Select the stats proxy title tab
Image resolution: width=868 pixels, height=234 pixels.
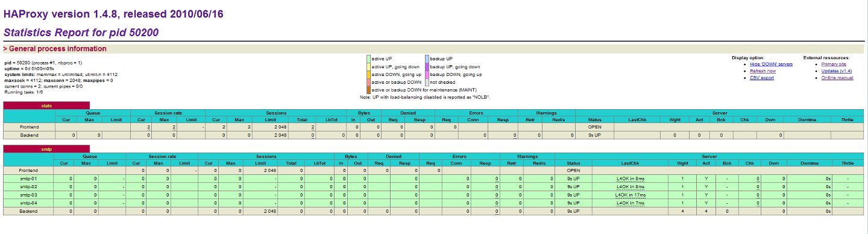click(x=46, y=106)
